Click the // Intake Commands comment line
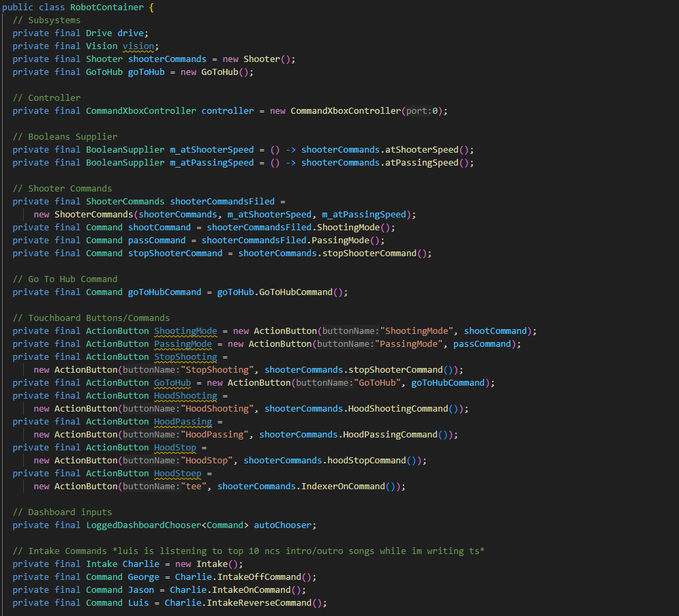 click(249, 551)
